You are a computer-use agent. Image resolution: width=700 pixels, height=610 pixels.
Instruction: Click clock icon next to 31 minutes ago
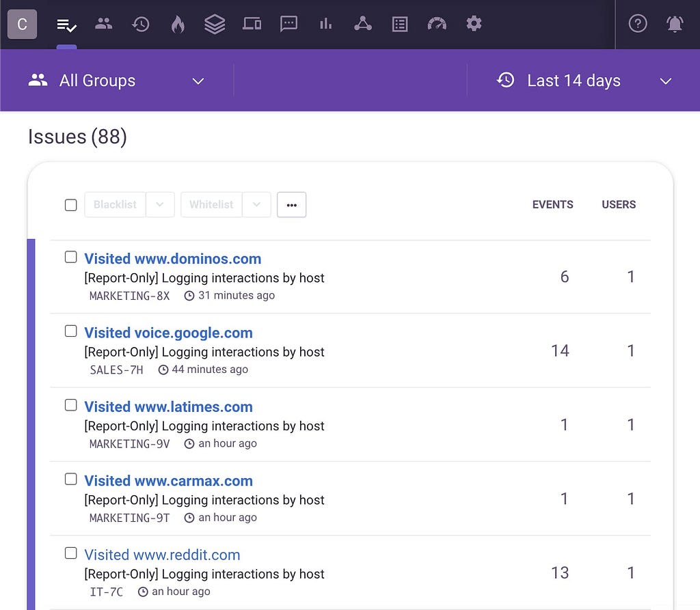click(x=189, y=296)
